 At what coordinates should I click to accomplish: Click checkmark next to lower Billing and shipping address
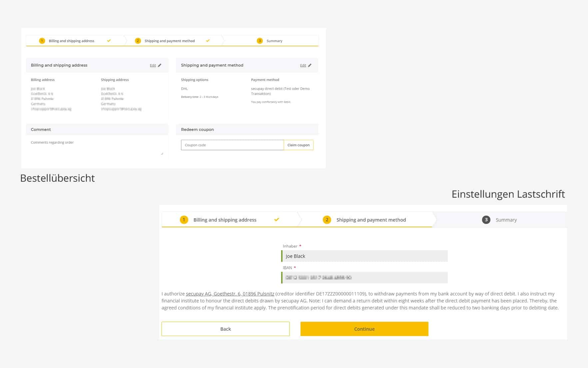point(277,220)
